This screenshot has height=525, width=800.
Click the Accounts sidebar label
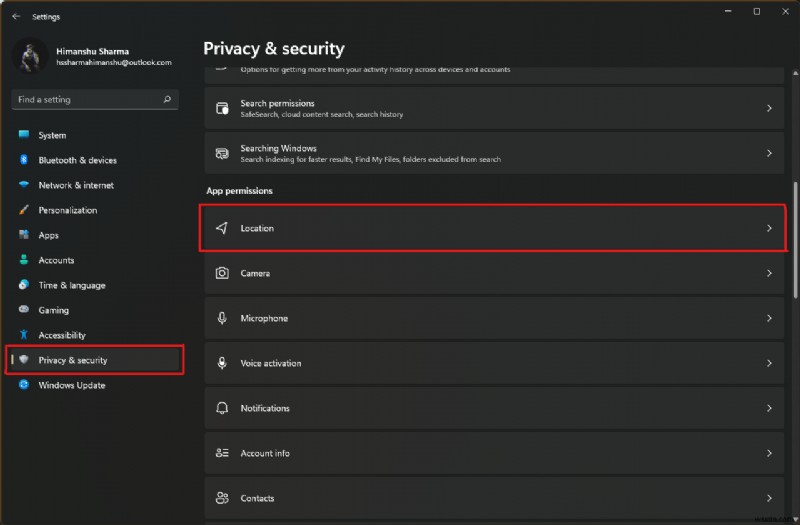pos(56,260)
